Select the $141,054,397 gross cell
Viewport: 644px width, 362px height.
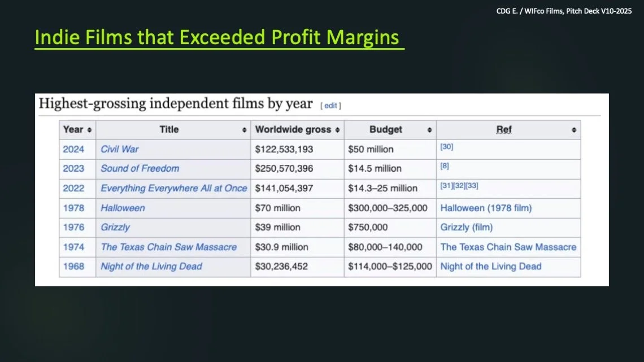(x=297, y=189)
